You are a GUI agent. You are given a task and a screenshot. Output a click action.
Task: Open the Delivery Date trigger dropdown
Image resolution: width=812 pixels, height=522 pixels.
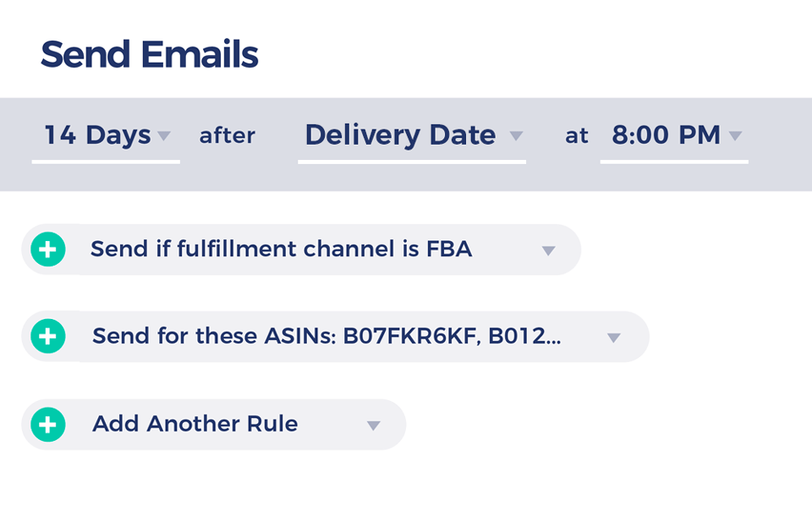click(x=400, y=135)
